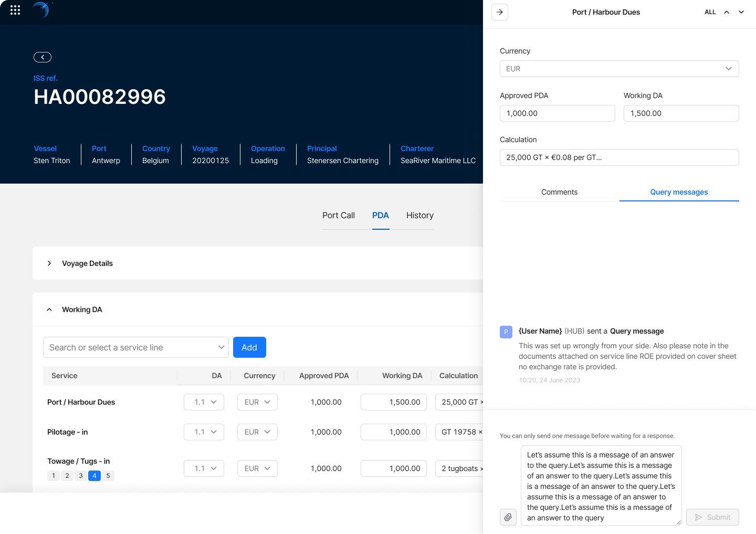
Task: Click the Working DA field in side panel
Action: [681, 113]
